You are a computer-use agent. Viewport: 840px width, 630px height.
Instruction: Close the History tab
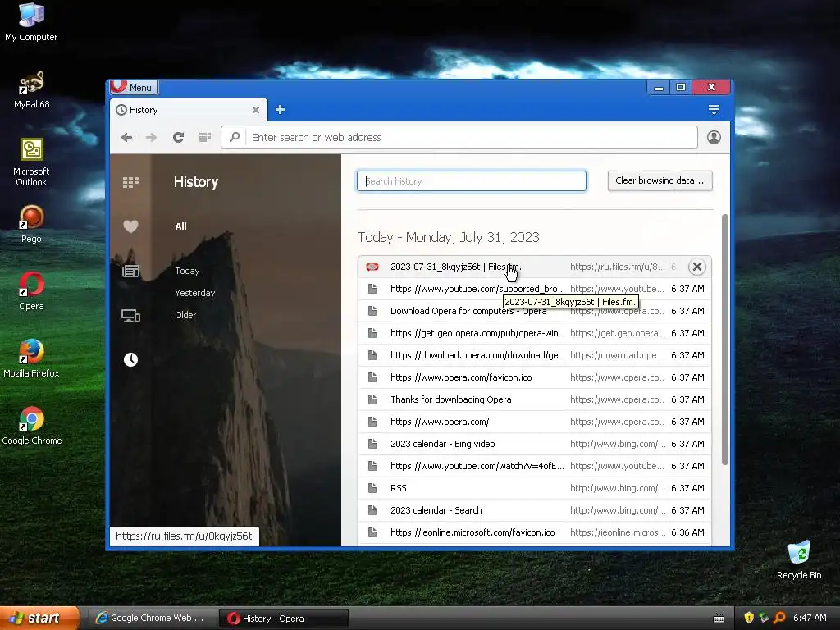pyautogui.click(x=256, y=110)
